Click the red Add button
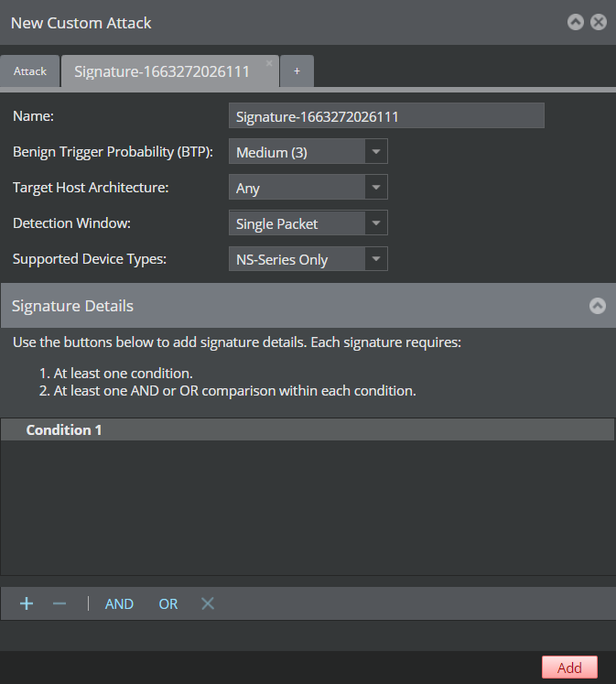616x684 pixels. coord(569,668)
